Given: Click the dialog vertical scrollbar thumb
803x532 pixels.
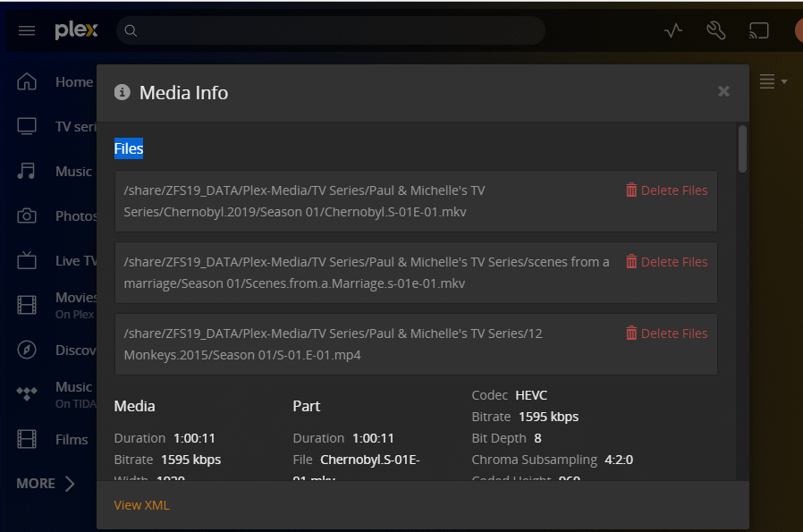Looking at the screenshot, I should (x=742, y=149).
